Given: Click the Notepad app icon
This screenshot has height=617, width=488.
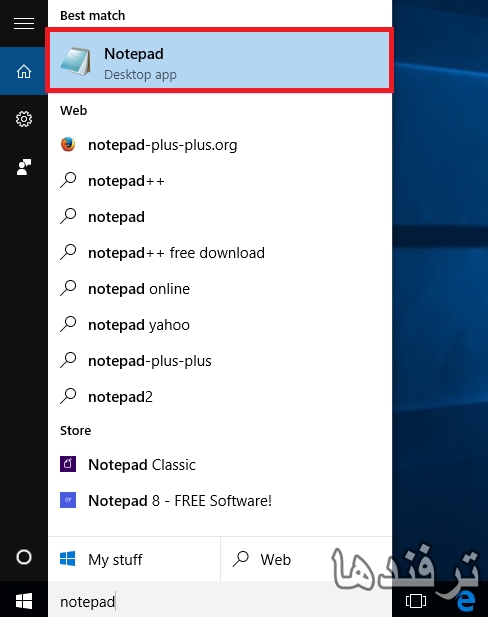Looking at the screenshot, I should 76,61.
